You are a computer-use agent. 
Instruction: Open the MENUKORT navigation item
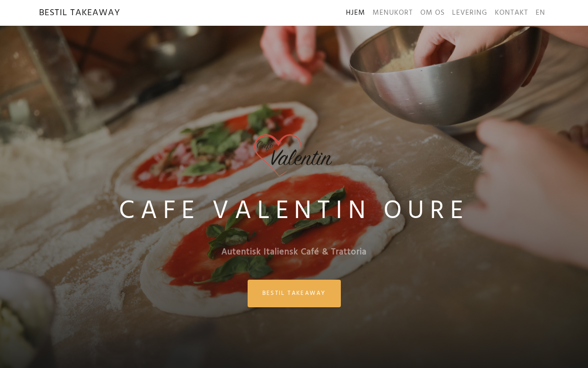pos(393,12)
